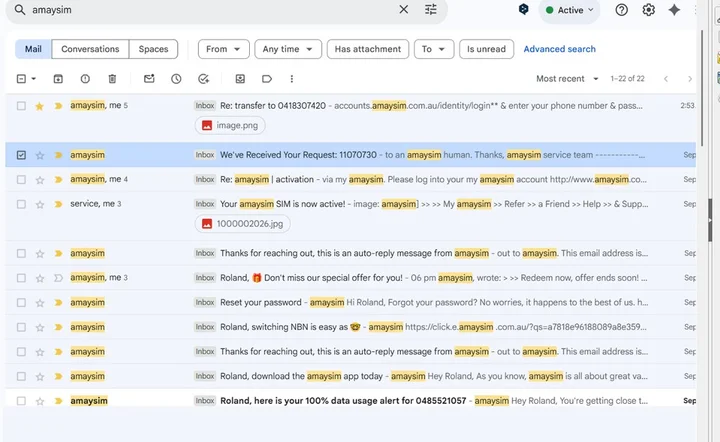The width and height of the screenshot is (720, 442).
Task: Open the Gemini sparkle icon
Action: tap(674, 10)
